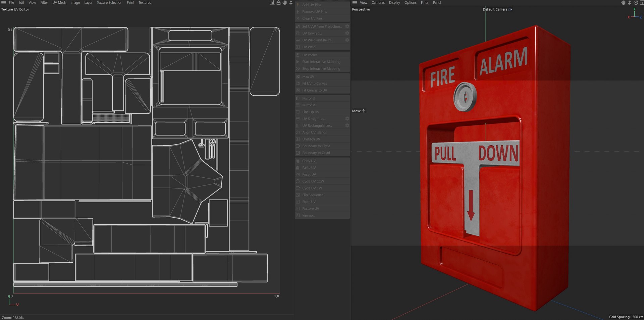Screen dimensions: 644x320
Task: Click Add UV Pins
Action: click(x=322, y=5)
